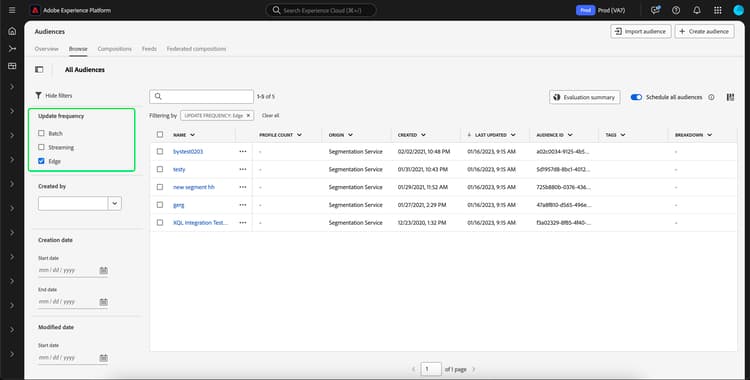Select all rows with header checkbox
Image resolution: width=750 pixels, height=380 pixels.
(x=160, y=134)
